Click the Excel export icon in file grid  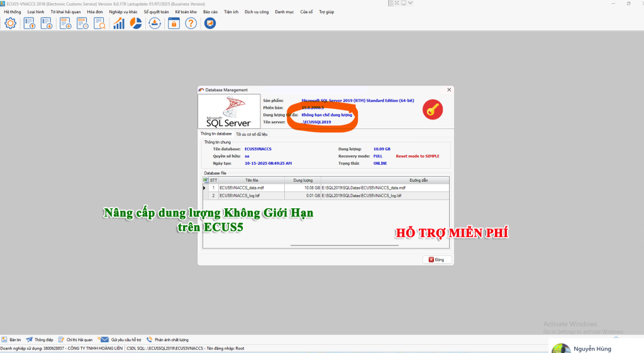point(206,180)
